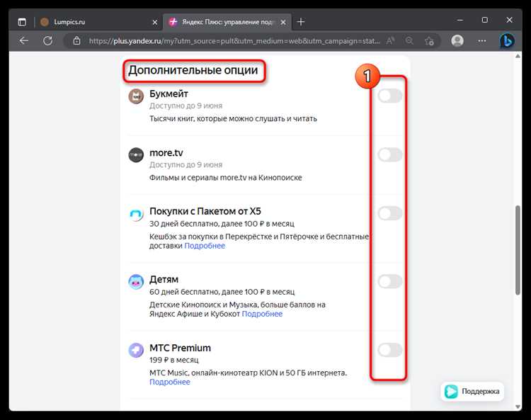This screenshot has width=531, height=420.
Task: Add page to favorites
Action: [430, 41]
